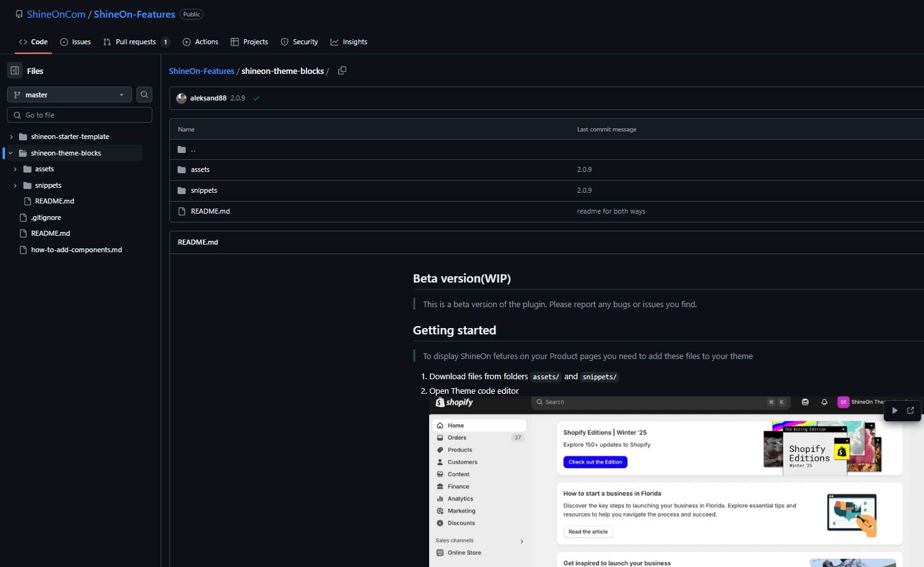Screen dimensions: 924x567
Task: Go to the Projects tab
Action: [x=249, y=42]
